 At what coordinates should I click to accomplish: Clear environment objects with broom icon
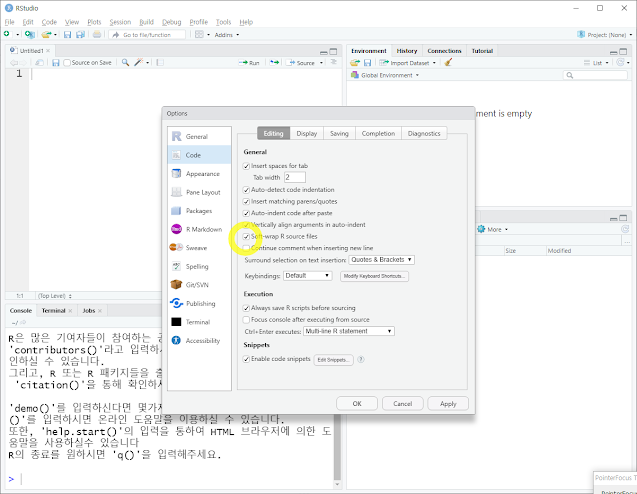pyautogui.click(x=448, y=63)
